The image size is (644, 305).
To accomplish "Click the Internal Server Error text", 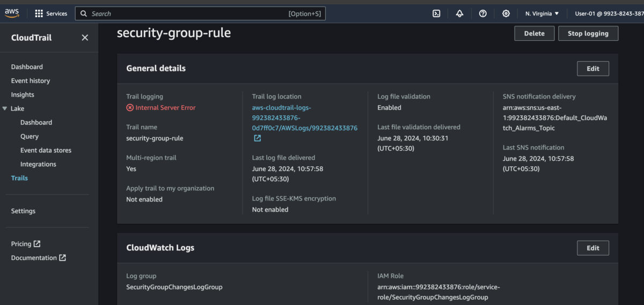I will (x=165, y=108).
